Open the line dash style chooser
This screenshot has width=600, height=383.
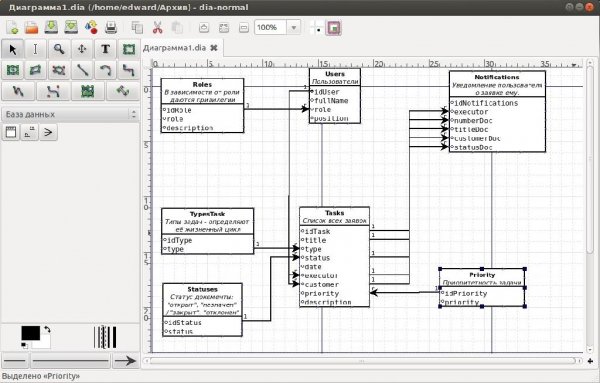(x=70, y=360)
